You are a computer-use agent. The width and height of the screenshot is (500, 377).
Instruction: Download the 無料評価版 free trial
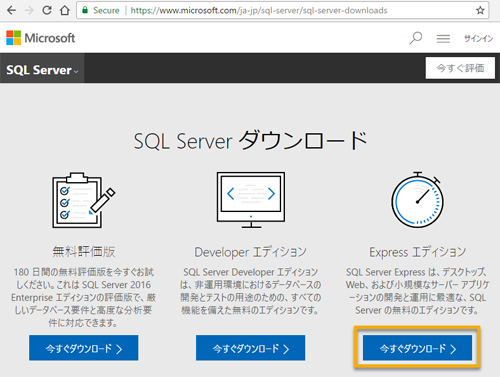pyautogui.click(x=84, y=348)
